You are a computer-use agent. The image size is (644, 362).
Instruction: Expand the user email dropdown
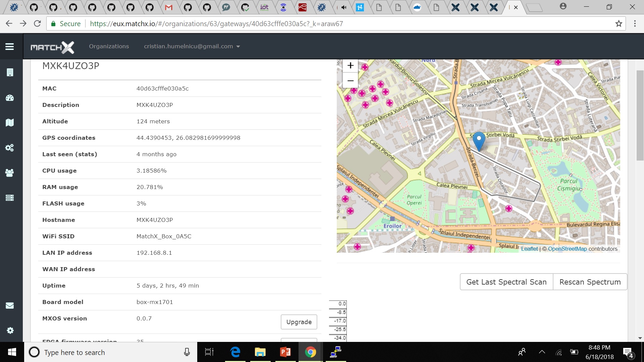[192, 46]
